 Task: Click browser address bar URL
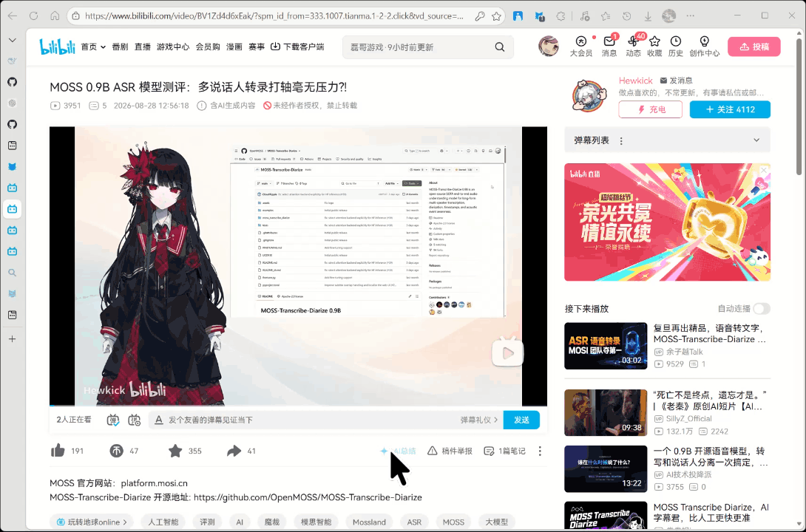(x=274, y=16)
